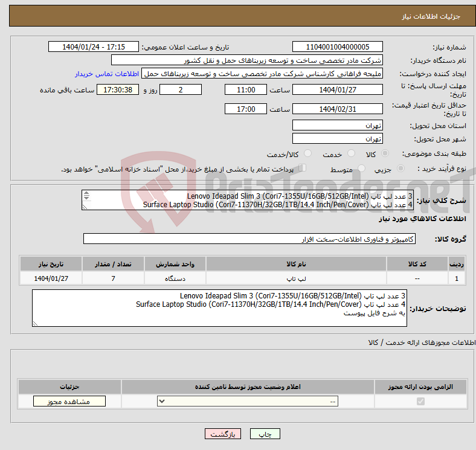476x450 pixels.
Task: Click the delivery city تهران field
Action: tap(337, 138)
